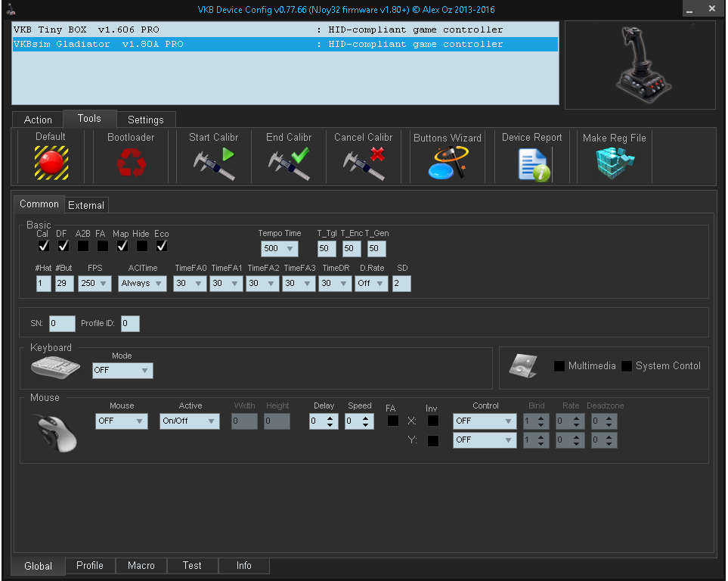Click the End Calibr caliper icon
The height and width of the screenshot is (581, 728).
pos(289,163)
